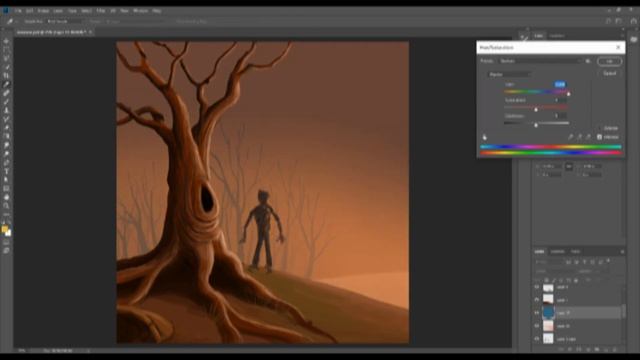Click the subtract-from-sample eyedropper in Hue/Saturation
Screen dimensions: 640x360
point(588,137)
